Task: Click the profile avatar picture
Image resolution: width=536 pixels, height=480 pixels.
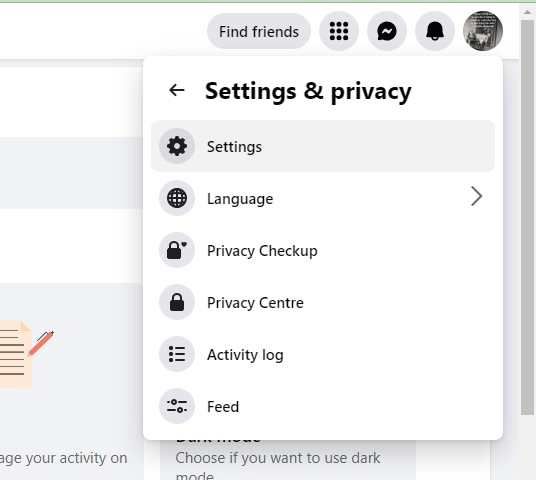Action: tap(483, 31)
